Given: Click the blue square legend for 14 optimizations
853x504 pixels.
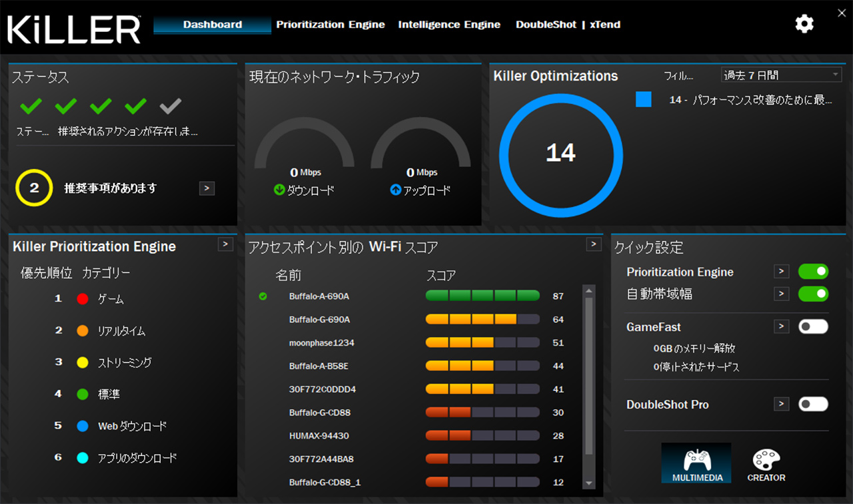Looking at the screenshot, I should pyautogui.click(x=643, y=99).
